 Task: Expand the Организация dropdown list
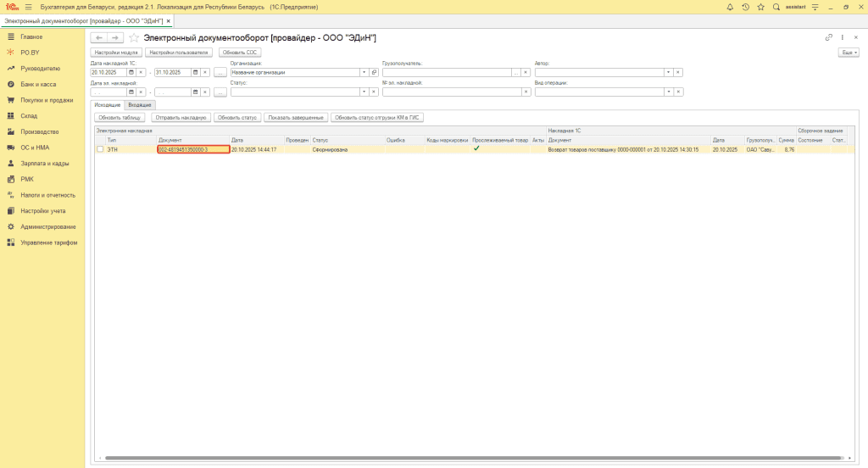click(364, 72)
